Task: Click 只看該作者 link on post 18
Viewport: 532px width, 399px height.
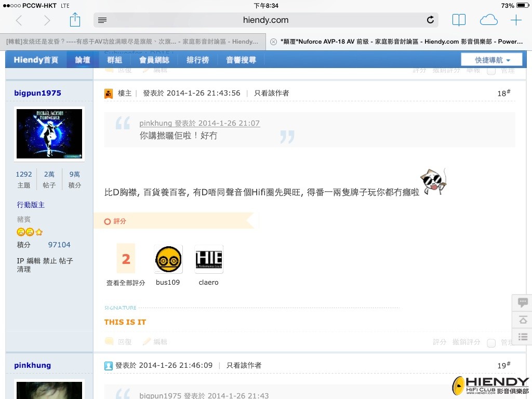Action: point(271,93)
